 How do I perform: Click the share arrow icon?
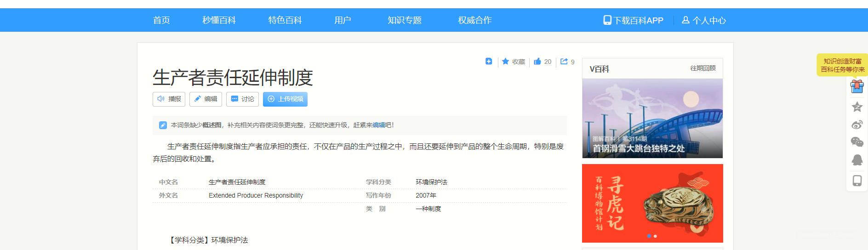coord(564,61)
